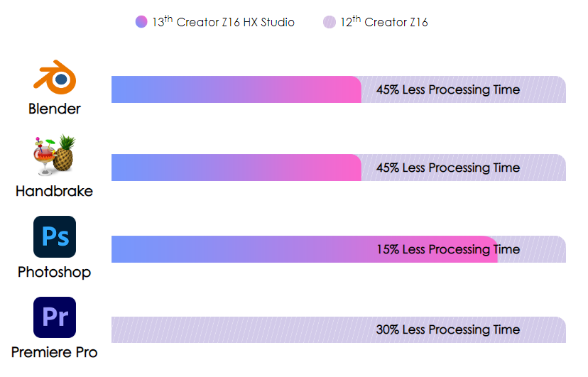Viewport: 588px width, 377px height.
Task: Click the Photoshop Ps icon
Action: (x=55, y=237)
